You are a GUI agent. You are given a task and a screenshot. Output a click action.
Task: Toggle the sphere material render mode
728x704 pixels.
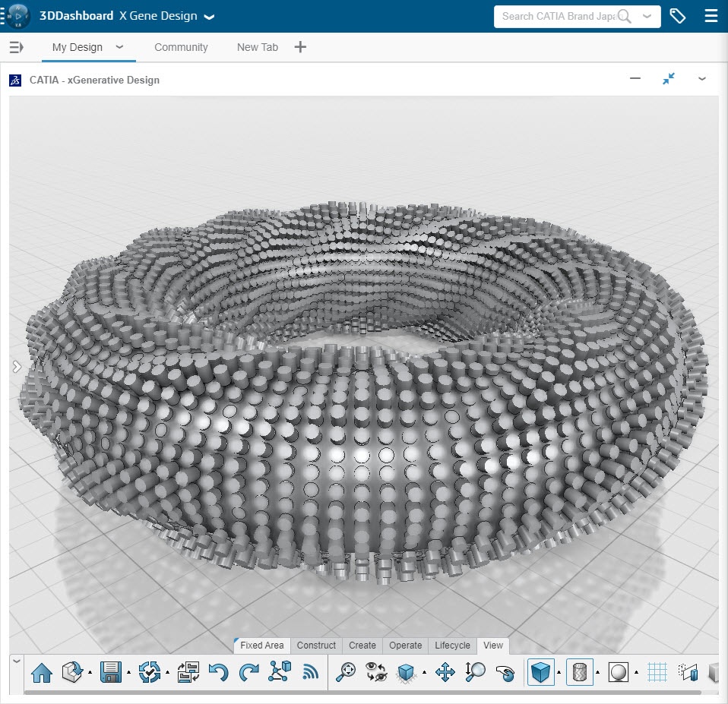pos(618,672)
